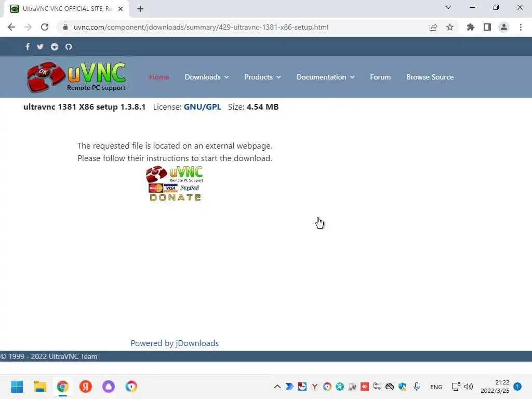Go back to the previous page
The image size is (532, 399).
pos(11,27)
